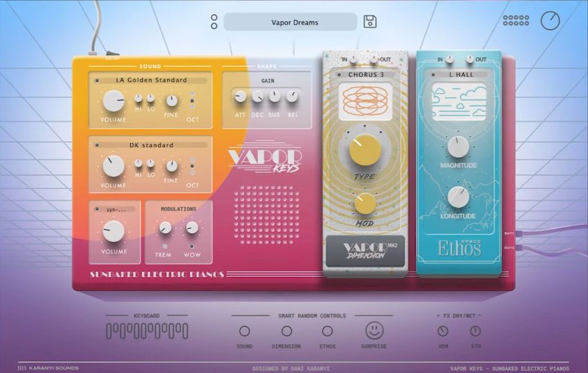Click the WOW modulation knob

pos(192,228)
